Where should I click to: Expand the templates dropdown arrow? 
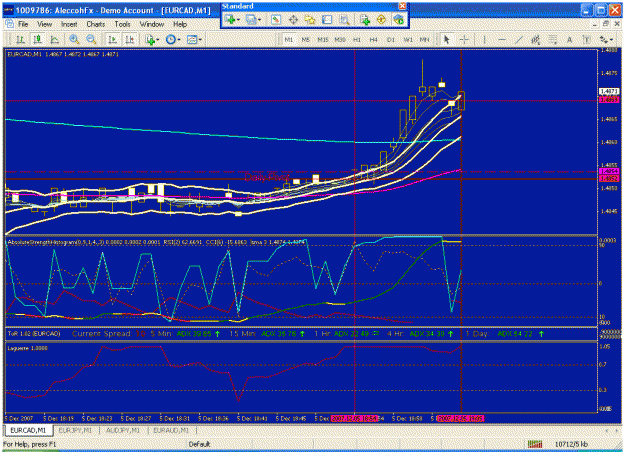pos(200,40)
